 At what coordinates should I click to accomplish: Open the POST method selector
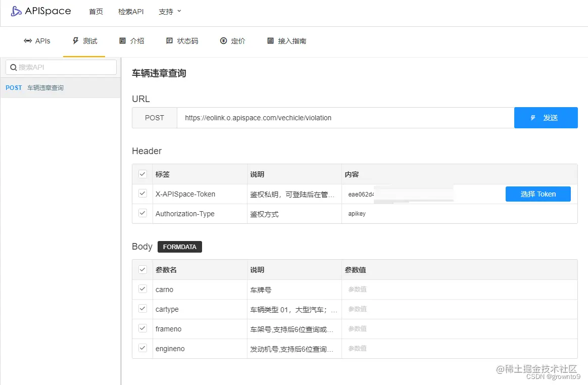pos(154,118)
